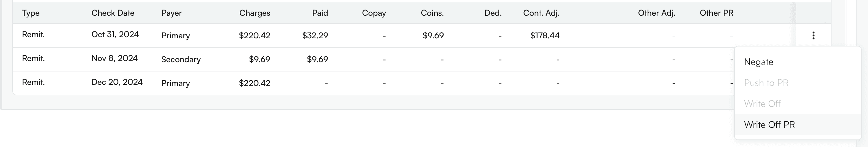Open the three-dot row actions menu
This screenshot has width=868, height=147.
813,35
